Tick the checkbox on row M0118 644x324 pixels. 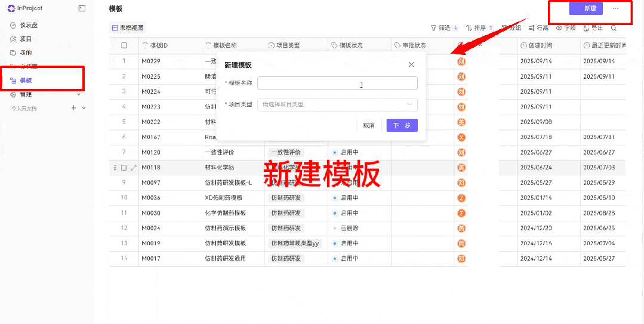124,168
